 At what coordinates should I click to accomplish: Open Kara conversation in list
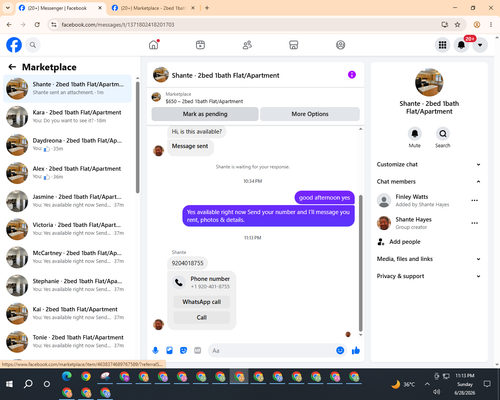point(67,117)
